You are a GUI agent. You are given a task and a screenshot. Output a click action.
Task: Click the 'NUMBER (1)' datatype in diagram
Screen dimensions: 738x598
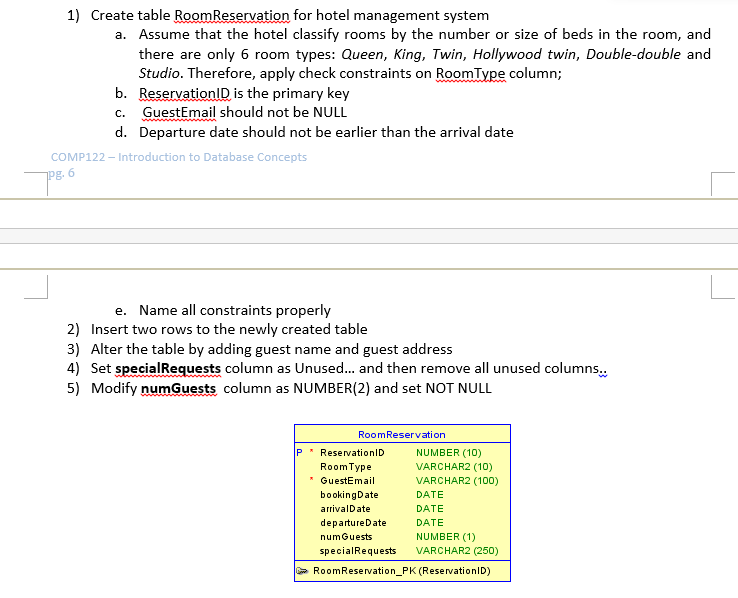point(445,537)
